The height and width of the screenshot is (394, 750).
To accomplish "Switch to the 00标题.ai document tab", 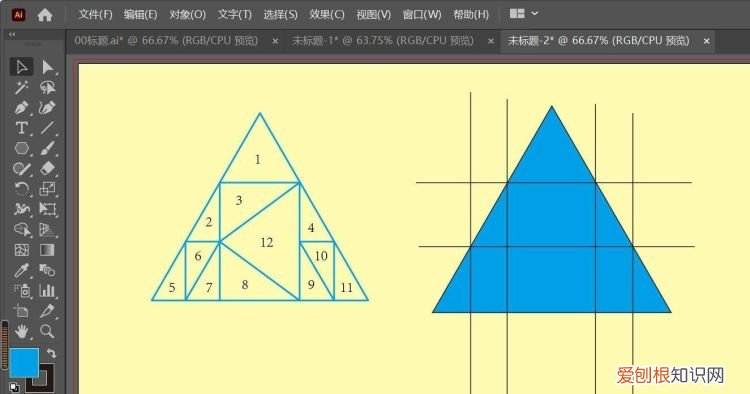I will [166, 41].
